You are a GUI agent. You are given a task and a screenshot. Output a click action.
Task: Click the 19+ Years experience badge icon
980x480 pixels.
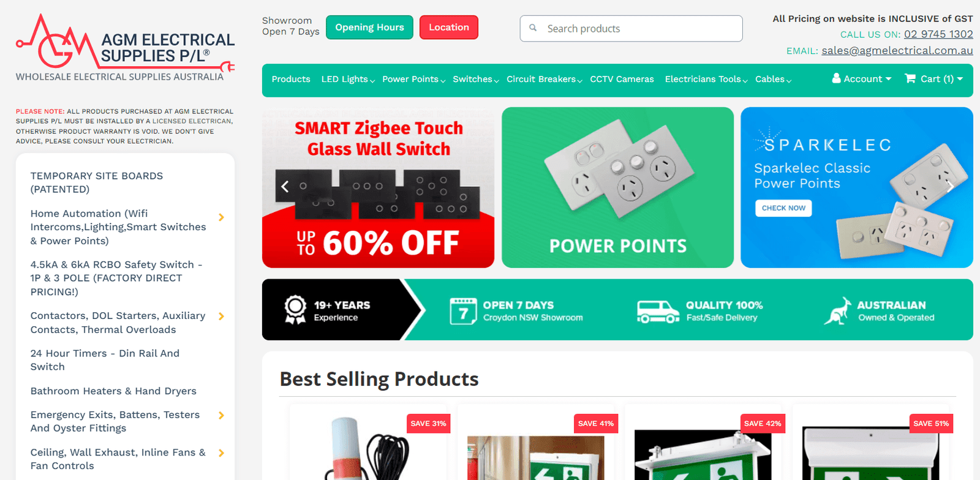(x=295, y=310)
